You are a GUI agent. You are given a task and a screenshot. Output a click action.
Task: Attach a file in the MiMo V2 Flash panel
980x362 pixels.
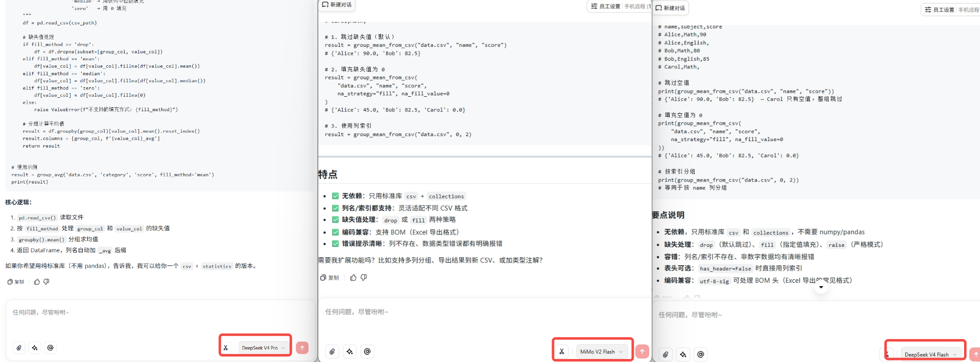pos(332,352)
